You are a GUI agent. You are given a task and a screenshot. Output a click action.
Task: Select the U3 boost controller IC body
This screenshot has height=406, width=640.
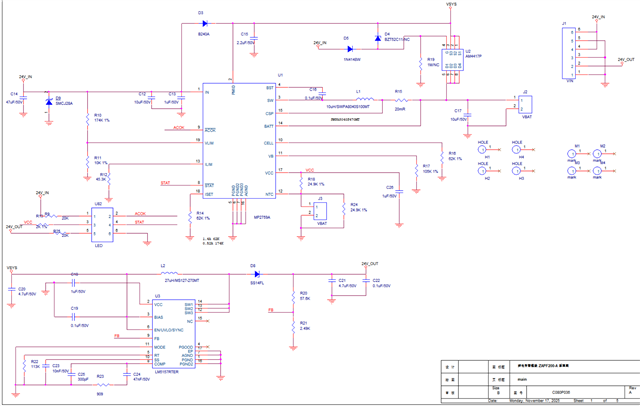click(174, 334)
